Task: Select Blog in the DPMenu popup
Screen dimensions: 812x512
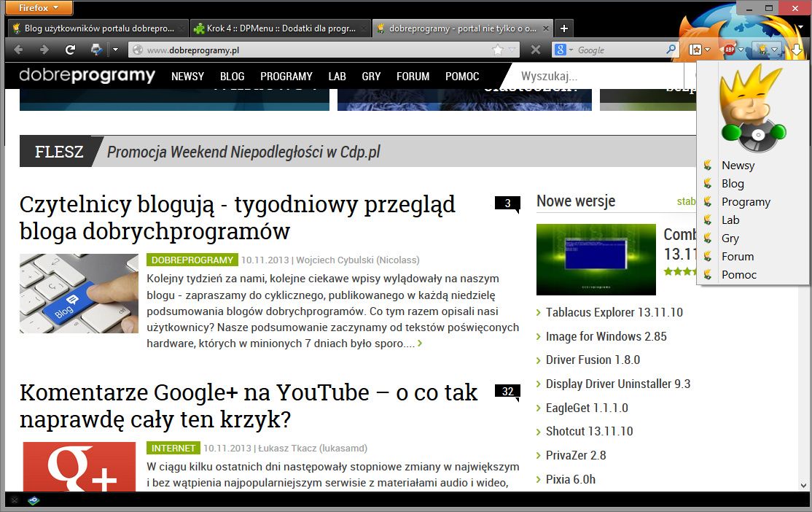Action: coord(753,184)
